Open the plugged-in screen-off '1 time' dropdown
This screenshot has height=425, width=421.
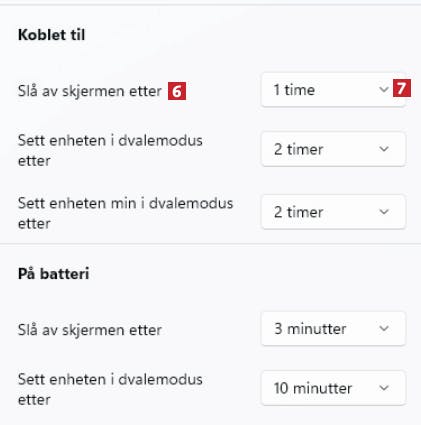tap(333, 90)
